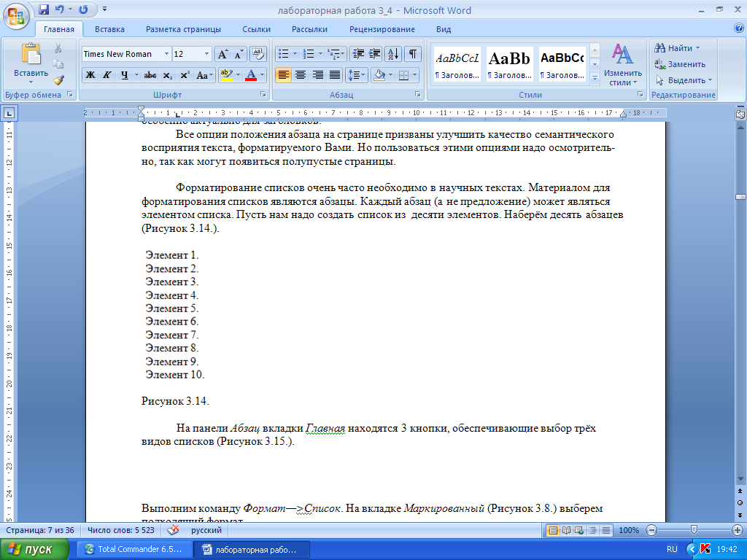
Task: Align text right
Action: tap(318, 75)
